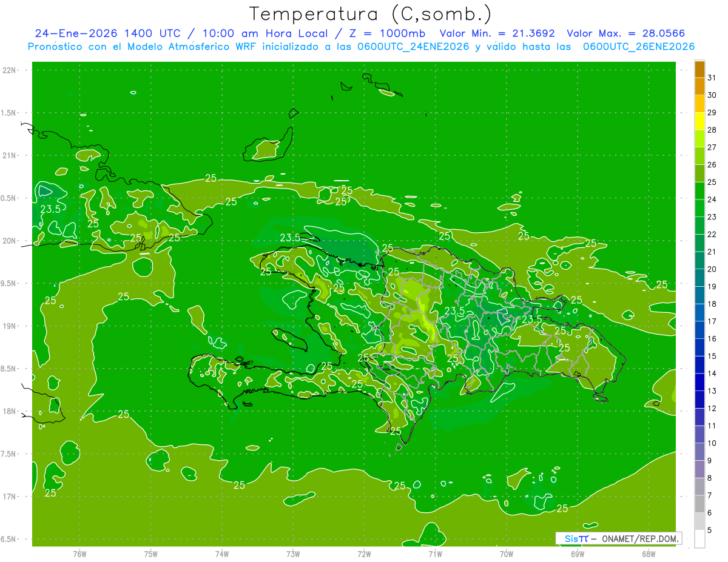728x562 pixels.
Task: Click the legend value label "26"
Action: pyautogui.click(x=712, y=164)
